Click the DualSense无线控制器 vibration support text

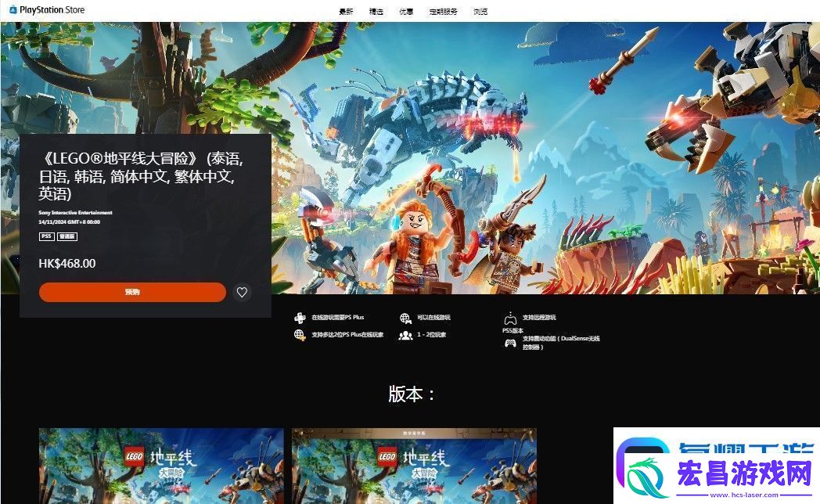(560, 343)
